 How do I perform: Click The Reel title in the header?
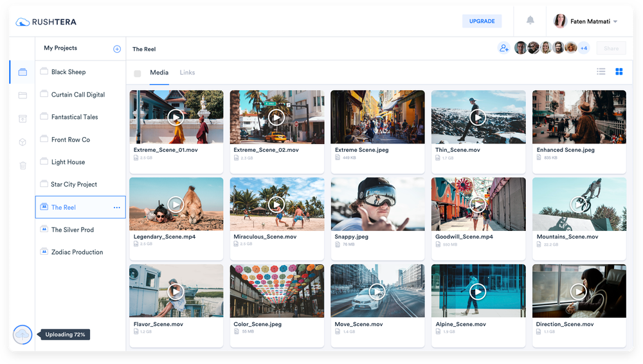(144, 50)
